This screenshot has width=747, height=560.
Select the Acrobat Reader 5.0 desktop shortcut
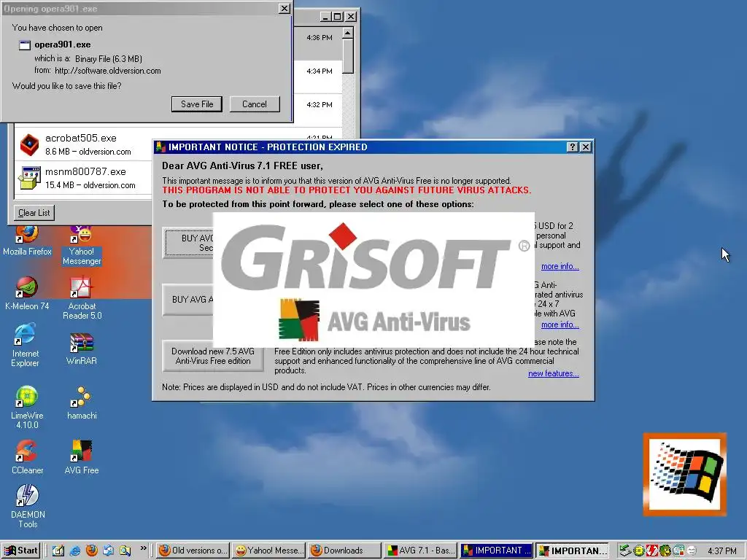point(82,298)
